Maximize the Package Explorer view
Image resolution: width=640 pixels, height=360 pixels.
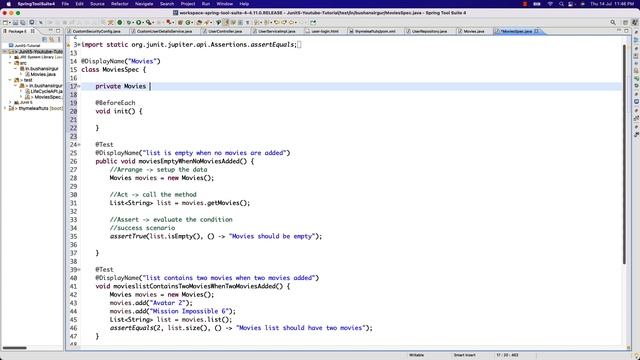coord(58,31)
